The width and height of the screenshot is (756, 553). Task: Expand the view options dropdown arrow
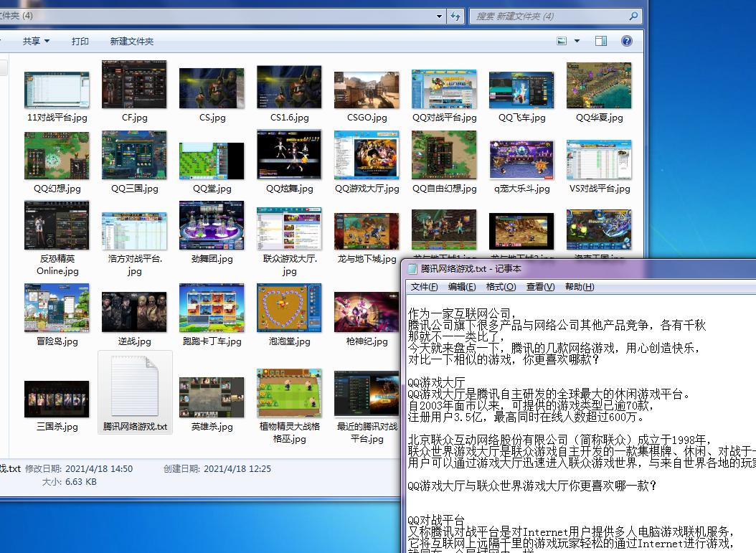point(577,41)
